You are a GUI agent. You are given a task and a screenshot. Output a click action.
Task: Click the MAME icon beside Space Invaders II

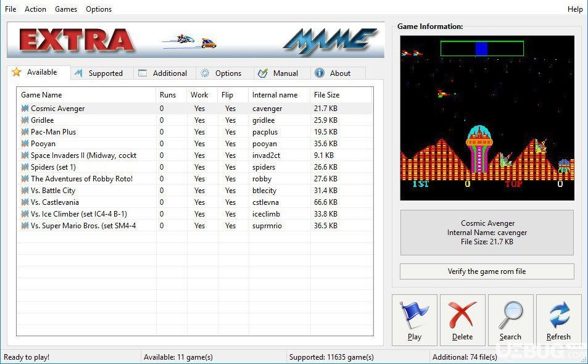click(25, 155)
